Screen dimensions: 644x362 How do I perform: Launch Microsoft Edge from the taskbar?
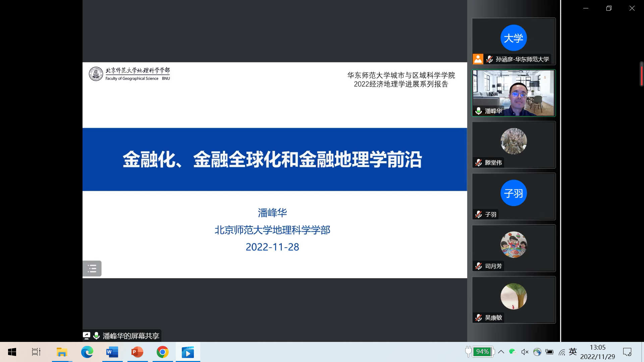click(87, 352)
